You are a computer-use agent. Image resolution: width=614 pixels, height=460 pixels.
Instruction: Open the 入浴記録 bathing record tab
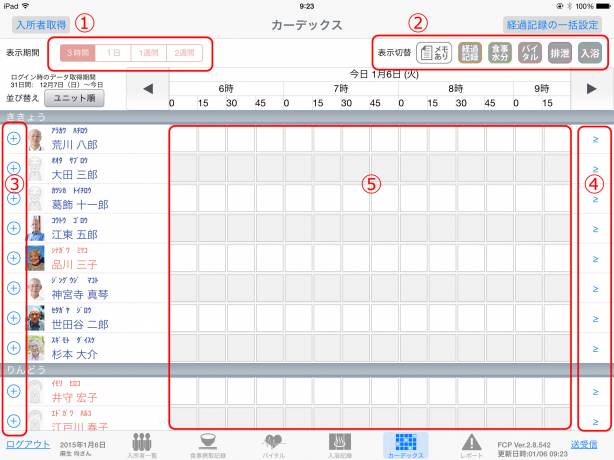click(x=340, y=443)
